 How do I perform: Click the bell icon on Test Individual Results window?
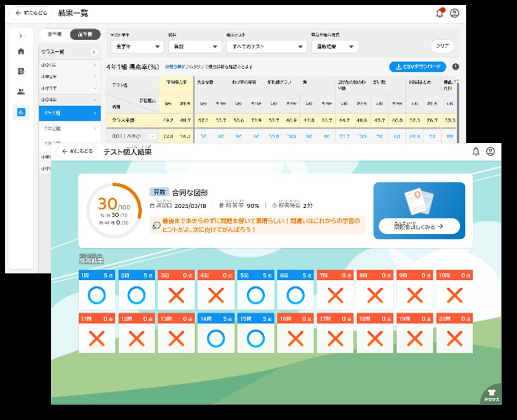click(x=476, y=152)
